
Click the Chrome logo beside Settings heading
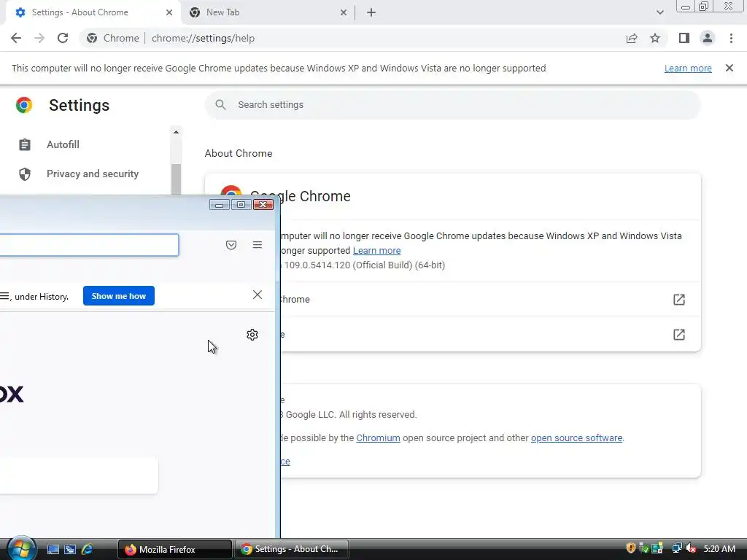click(24, 105)
